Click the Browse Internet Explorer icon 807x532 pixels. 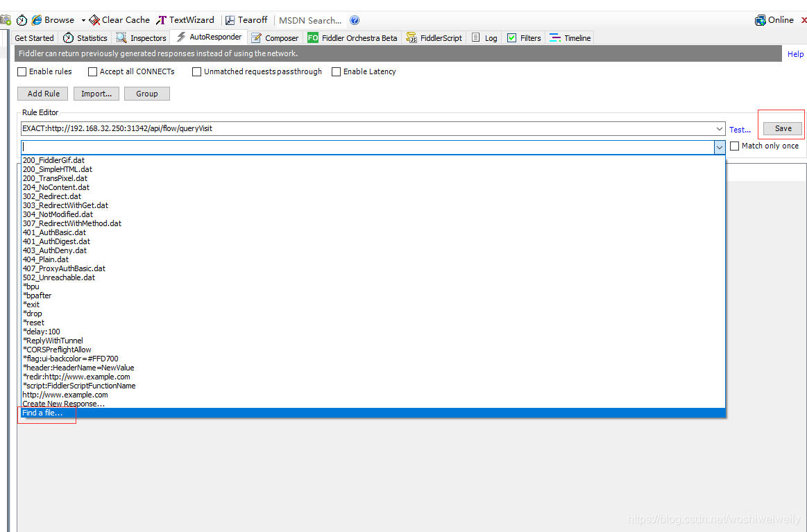[x=37, y=20]
